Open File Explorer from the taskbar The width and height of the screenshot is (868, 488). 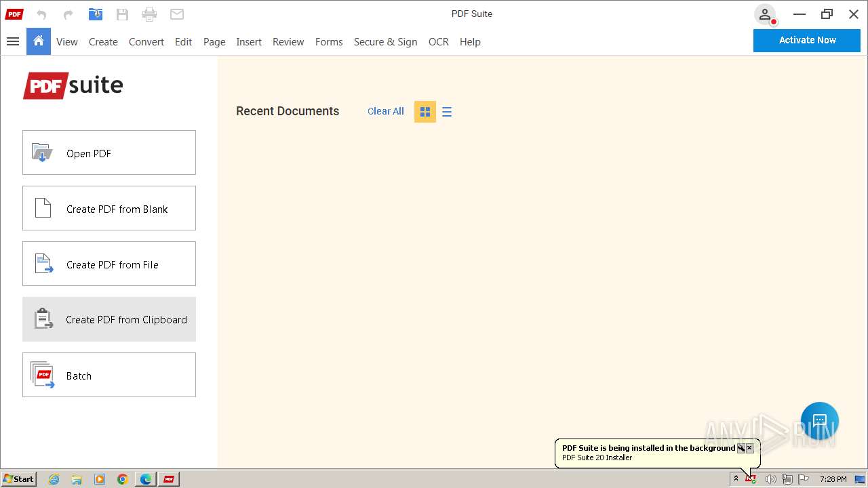point(77,479)
